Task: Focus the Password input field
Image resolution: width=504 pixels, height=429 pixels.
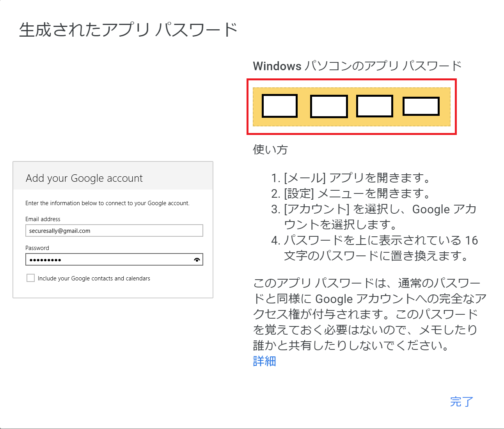Action: pyautogui.click(x=114, y=260)
